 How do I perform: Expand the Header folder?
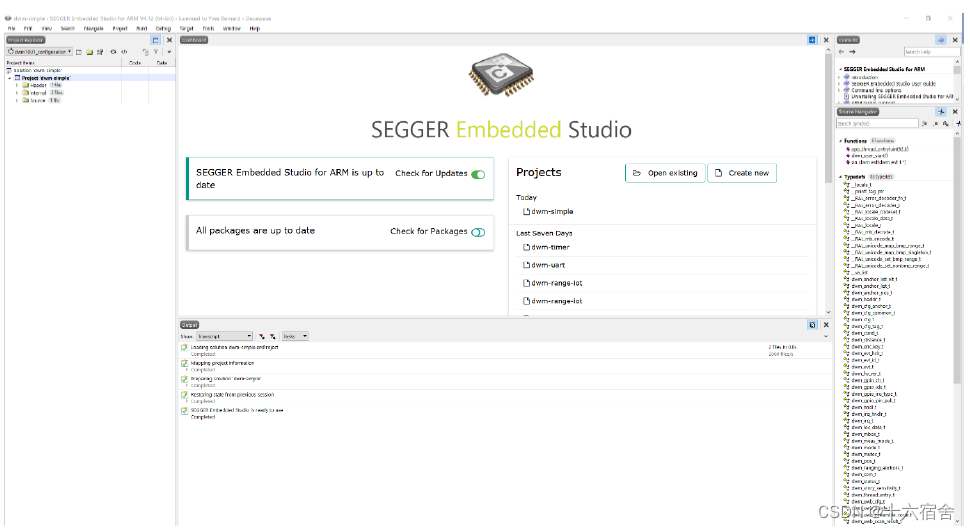click(x=17, y=85)
